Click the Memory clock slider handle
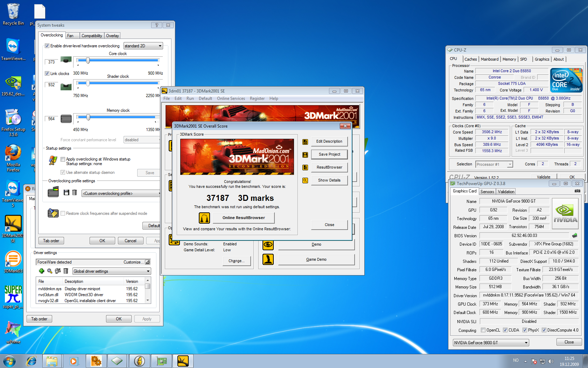Image resolution: width=588 pixels, height=368 pixels. coord(88,117)
